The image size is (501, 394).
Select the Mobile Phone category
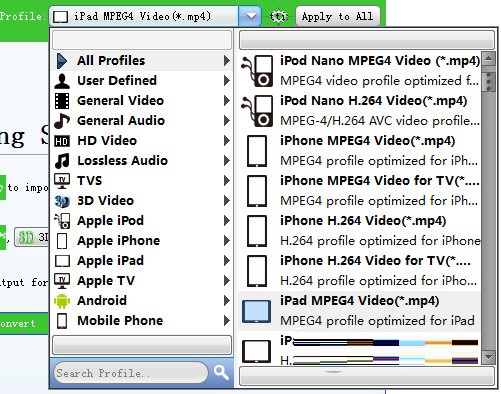[142, 321]
